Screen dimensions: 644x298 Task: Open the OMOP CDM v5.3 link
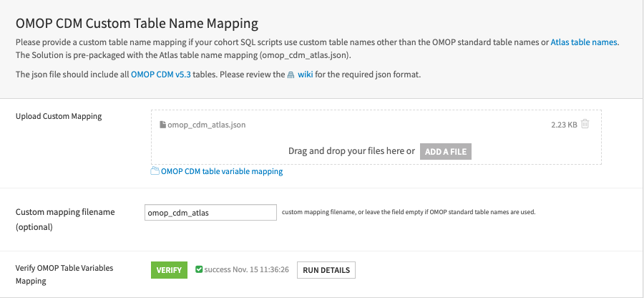[160, 74]
